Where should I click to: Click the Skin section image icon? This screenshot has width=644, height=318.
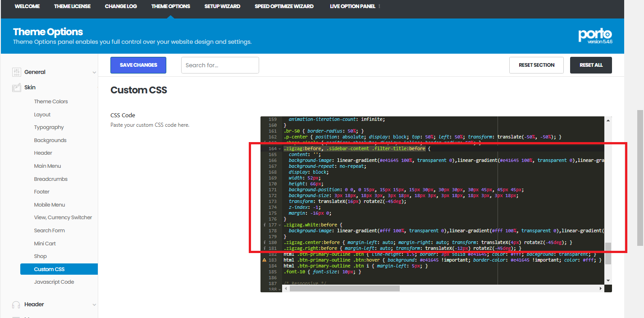(17, 88)
